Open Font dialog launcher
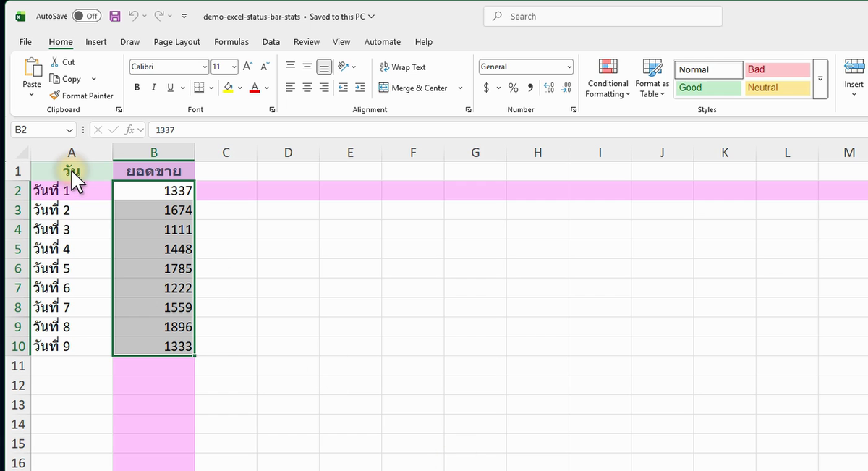The height and width of the screenshot is (471, 868). pyautogui.click(x=272, y=110)
